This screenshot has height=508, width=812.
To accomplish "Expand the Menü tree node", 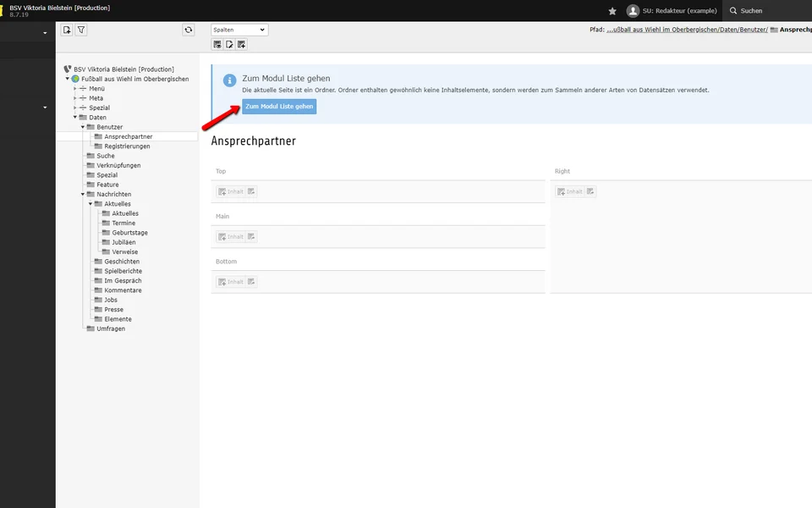I will (75, 89).
